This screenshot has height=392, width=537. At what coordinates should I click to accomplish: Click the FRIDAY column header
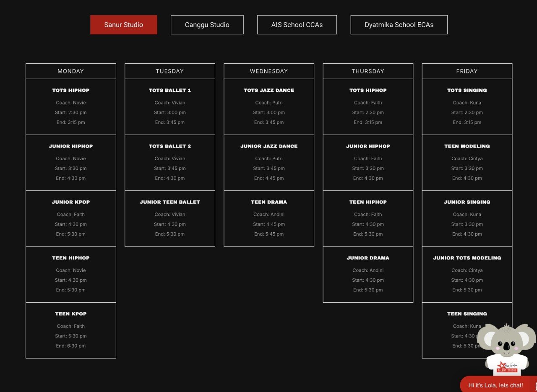pyautogui.click(x=467, y=71)
